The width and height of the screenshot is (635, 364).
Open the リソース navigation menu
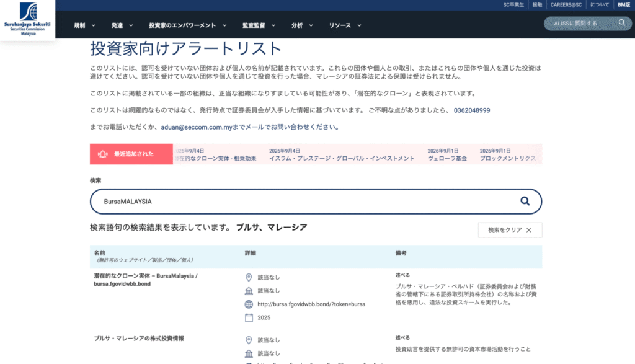[x=340, y=25]
